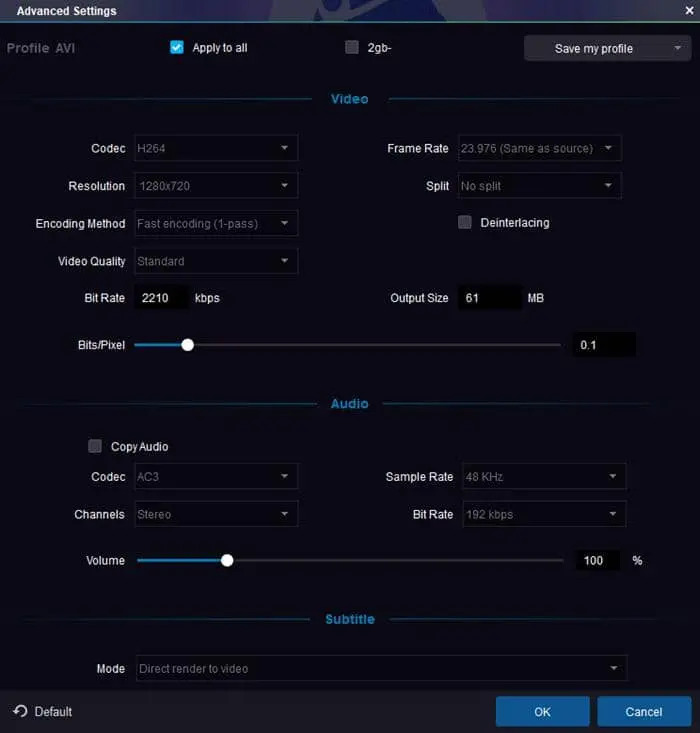Click the Default reset arrow icon
This screenshot has height=733, width=700.
tap(20, 711)
